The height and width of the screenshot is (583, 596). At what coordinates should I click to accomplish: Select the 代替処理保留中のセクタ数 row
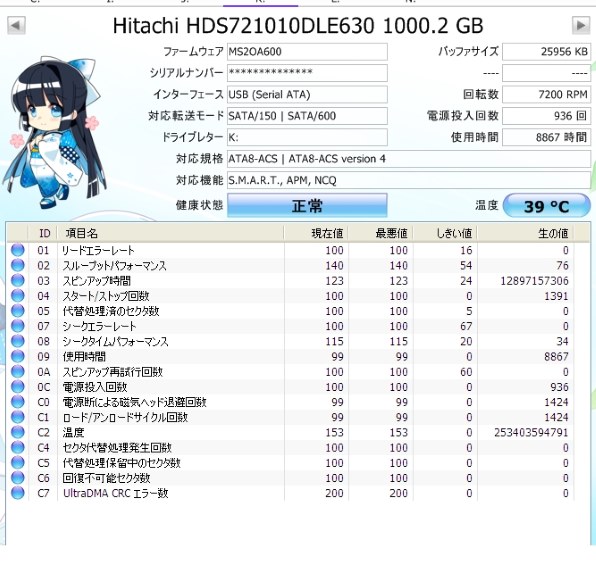[290, 463]
